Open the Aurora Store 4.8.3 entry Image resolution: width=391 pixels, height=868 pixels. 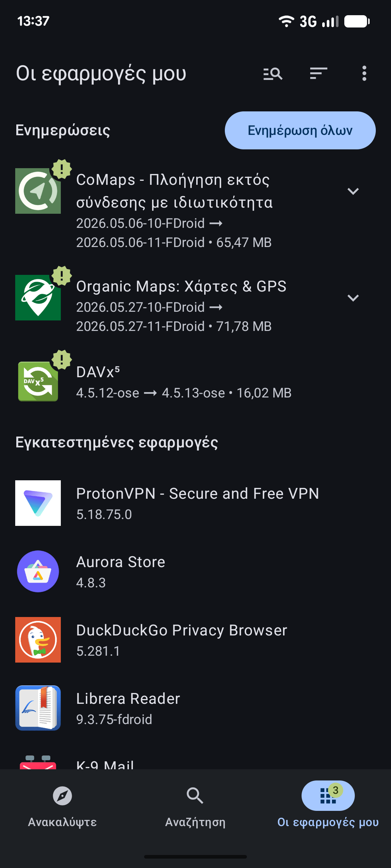click(195, 571)
